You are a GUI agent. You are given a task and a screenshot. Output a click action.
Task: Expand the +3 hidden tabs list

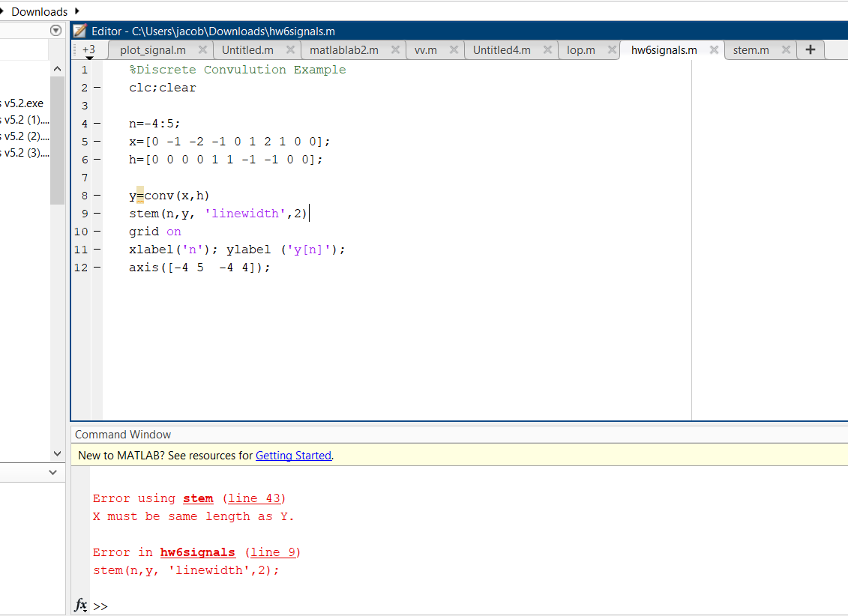[89, 49]
